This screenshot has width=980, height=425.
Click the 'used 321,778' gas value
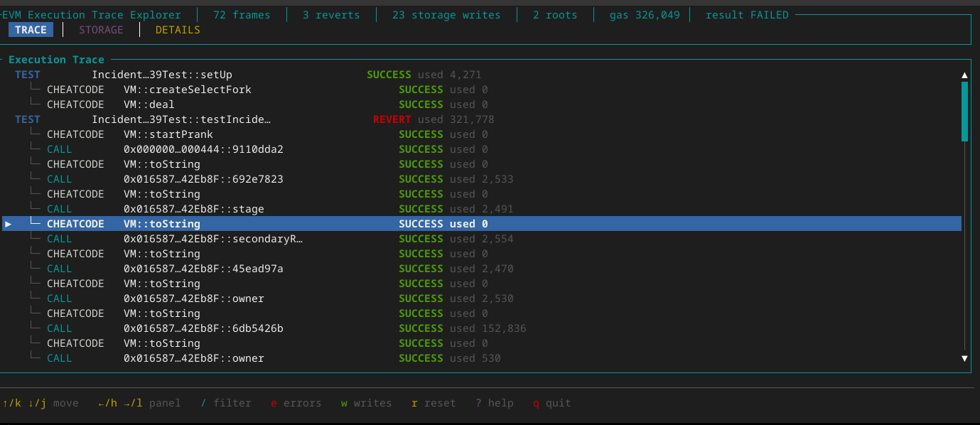point(456,119)
